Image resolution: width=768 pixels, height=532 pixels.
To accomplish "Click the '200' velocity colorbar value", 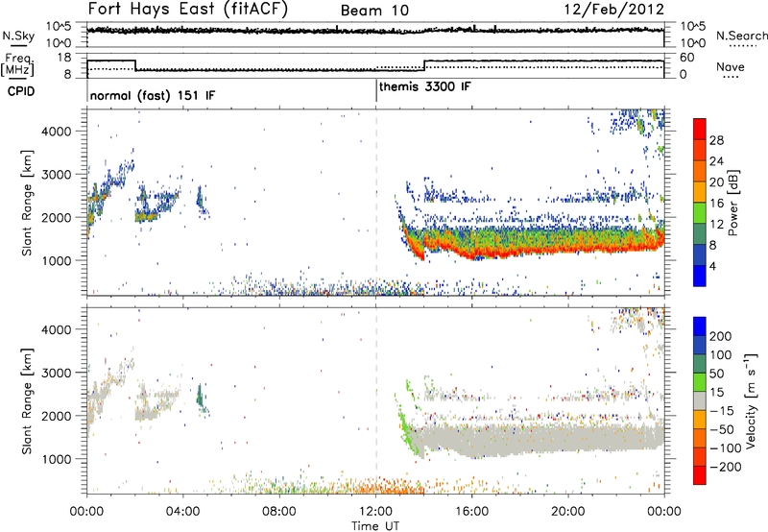I will coord(721,336).
